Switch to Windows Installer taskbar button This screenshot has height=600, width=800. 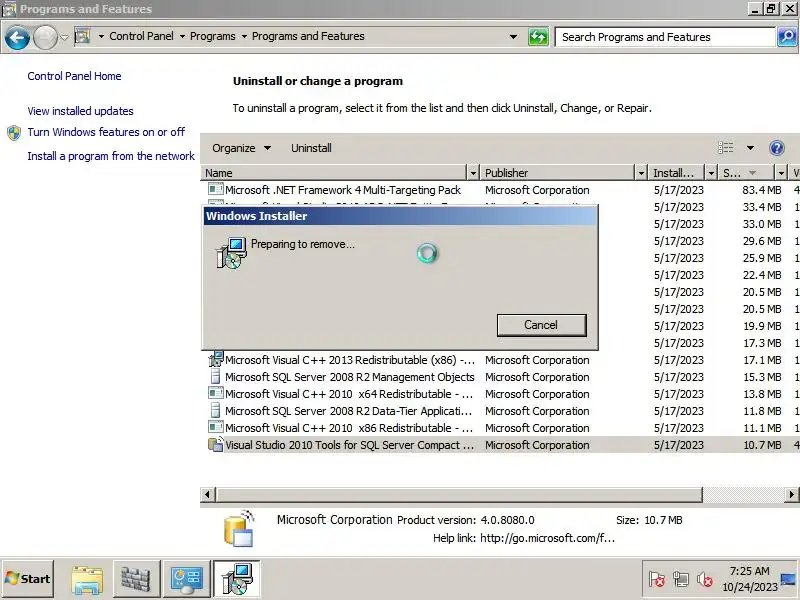click(237, 579)
